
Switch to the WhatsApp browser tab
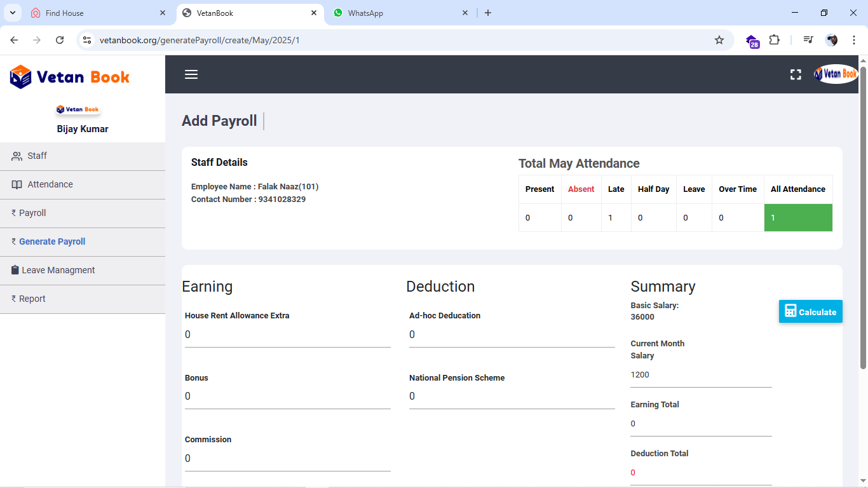point(401,13)
